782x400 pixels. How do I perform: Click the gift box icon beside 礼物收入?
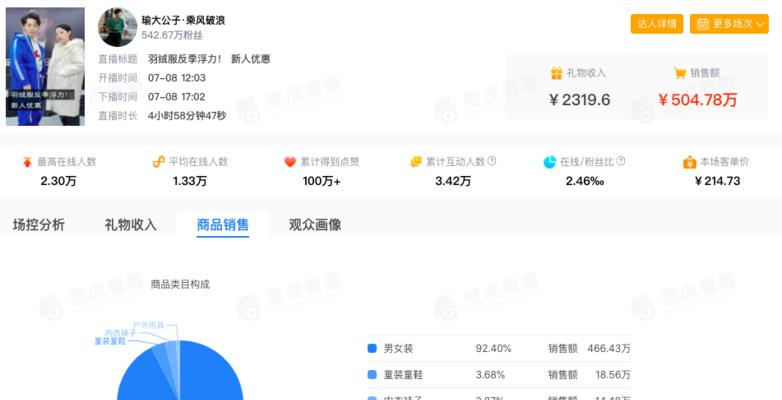(x=556, y=73)
